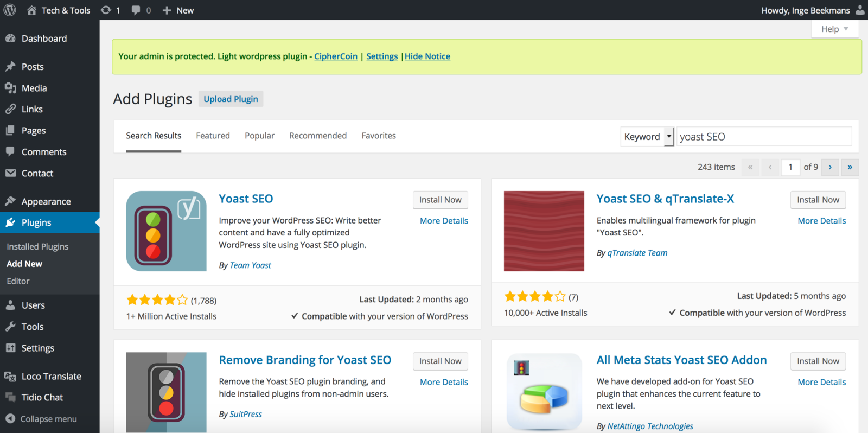Click the yoast SEO search field
The image size is (868, 433).
(764, 137)
